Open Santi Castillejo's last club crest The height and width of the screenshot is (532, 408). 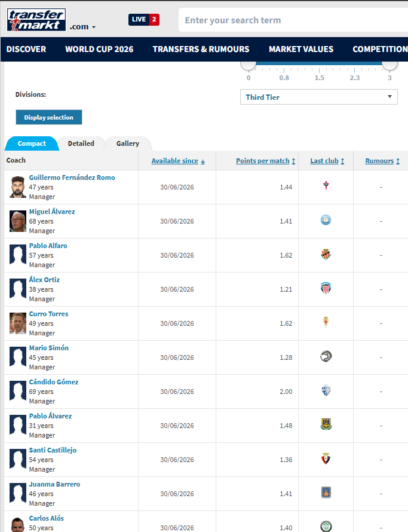(x=326, y=458)
